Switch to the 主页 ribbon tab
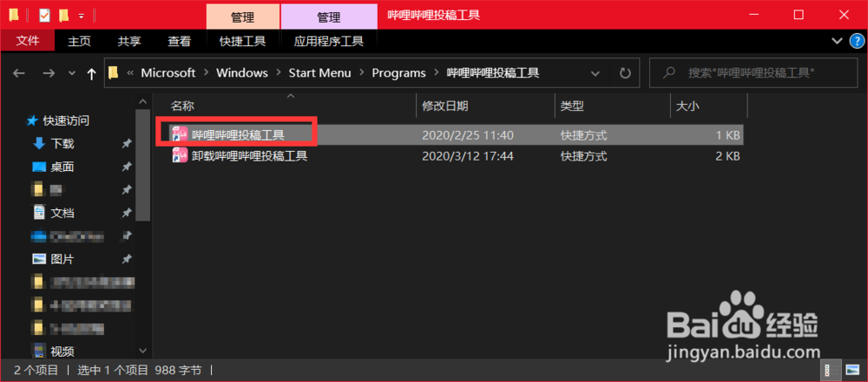This screenshot has width=868, height=382. (79, 41)
